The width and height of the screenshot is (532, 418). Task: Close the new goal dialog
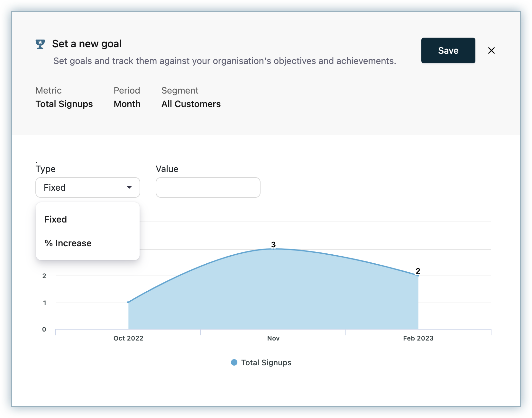click(x=491, y=50)
